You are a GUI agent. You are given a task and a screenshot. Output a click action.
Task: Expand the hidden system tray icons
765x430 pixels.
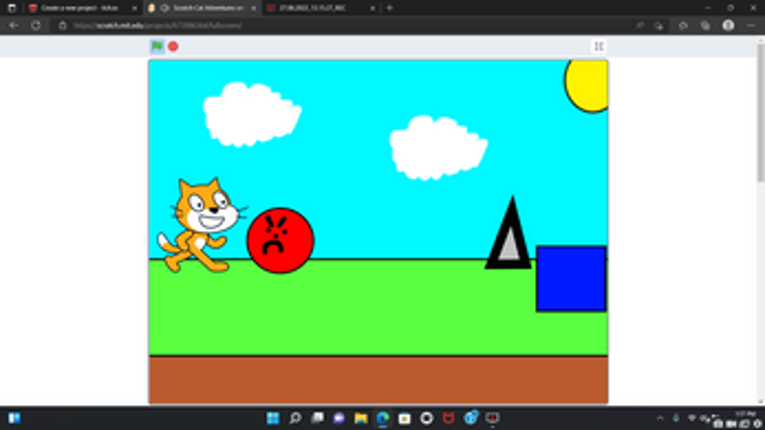click(x=660, y=418)
